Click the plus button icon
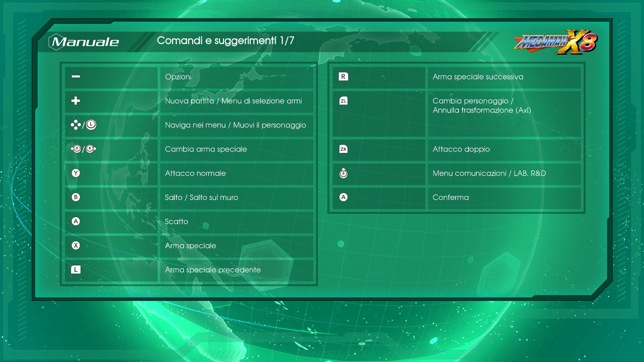Viewport: 644px width, 362px height. click(x=76, y=101)
